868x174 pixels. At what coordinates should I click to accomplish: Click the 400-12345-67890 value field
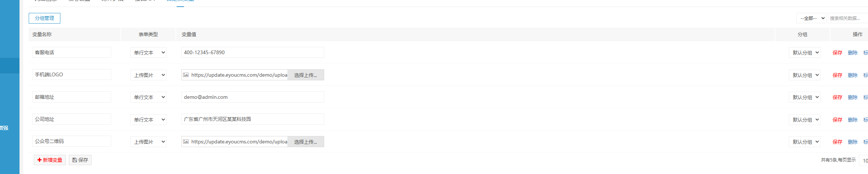click(253, 52)
